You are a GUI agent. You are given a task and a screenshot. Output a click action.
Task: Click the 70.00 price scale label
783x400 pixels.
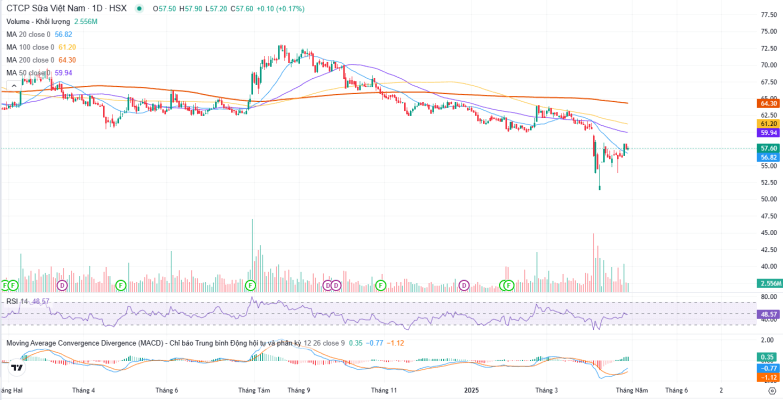click(x=768, y=65)
